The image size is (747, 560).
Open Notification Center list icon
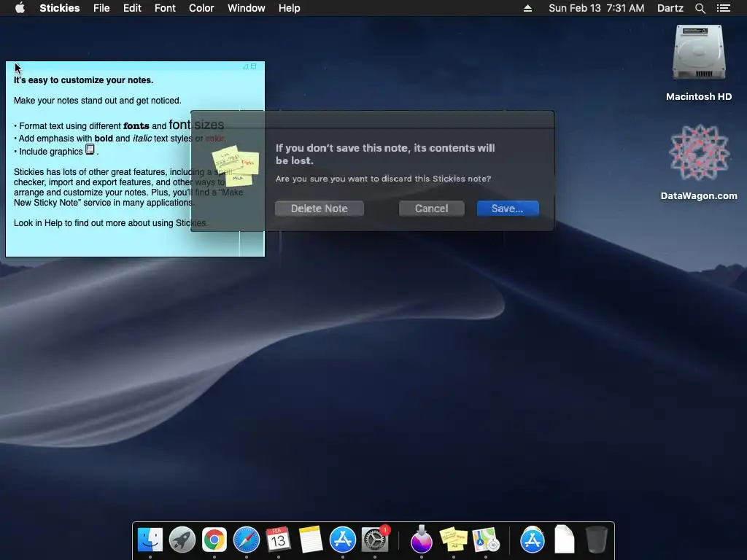click(724, 8)
